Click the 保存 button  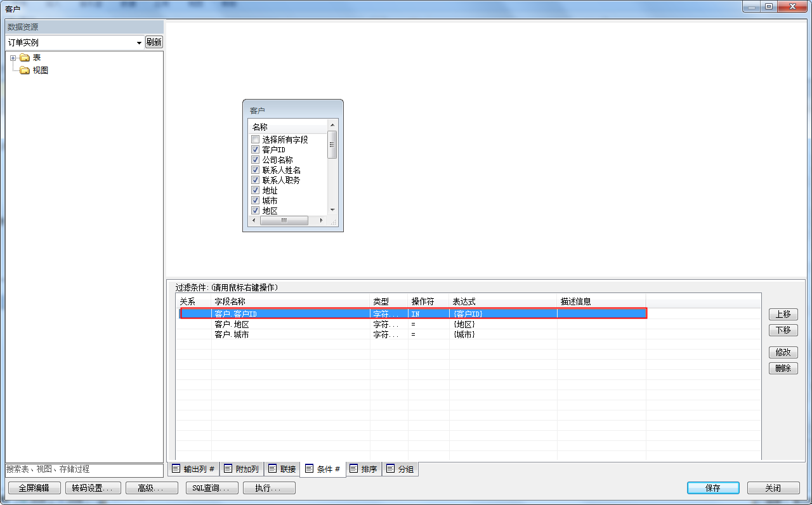tap(712, 488)
